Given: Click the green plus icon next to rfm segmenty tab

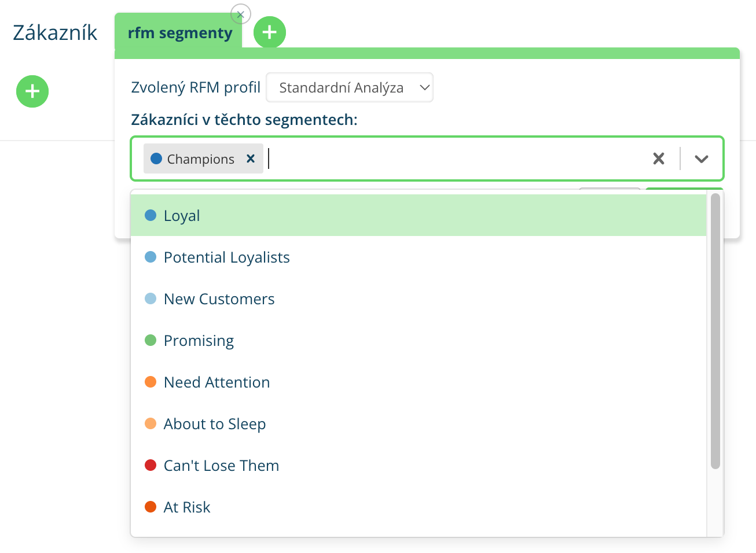Looking at the screenshot, I should point(269,32).
